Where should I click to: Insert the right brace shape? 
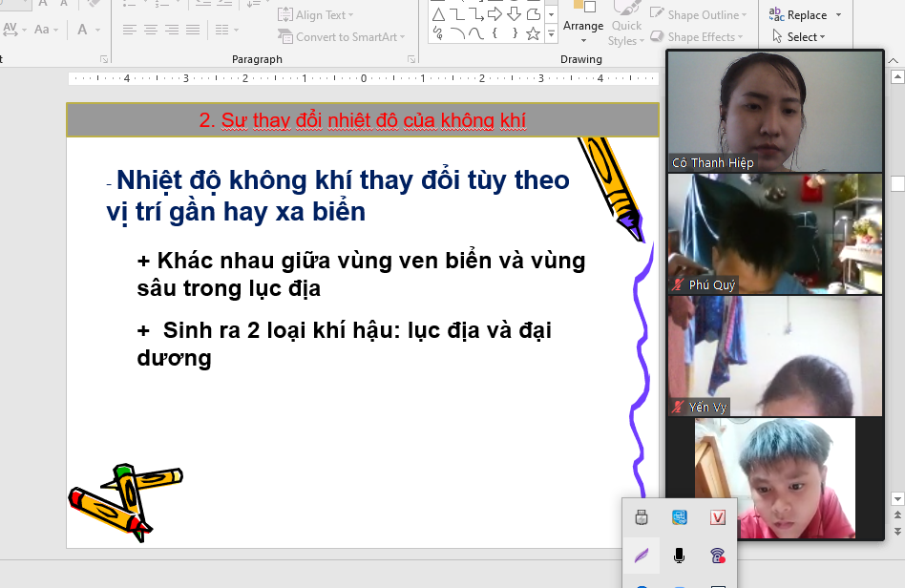coord(515,33)
